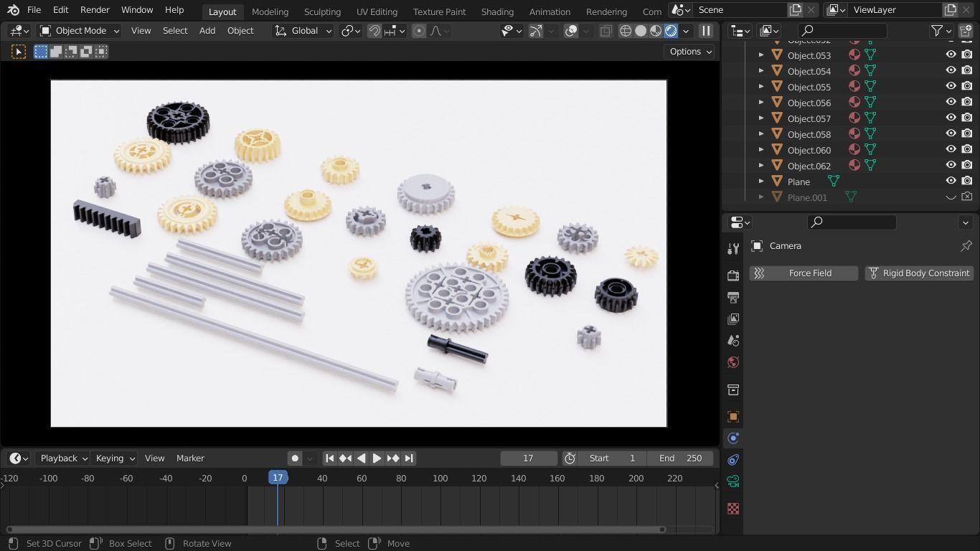Select the Tweak selection tool icon
This screenshot has width=980, height=551.
point(19,52)
